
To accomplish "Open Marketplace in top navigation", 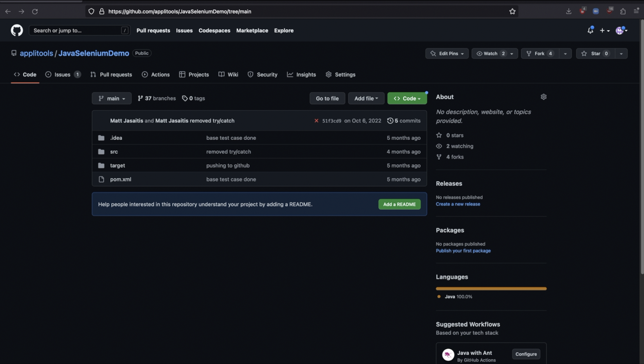I will click(x=252, y=30).
